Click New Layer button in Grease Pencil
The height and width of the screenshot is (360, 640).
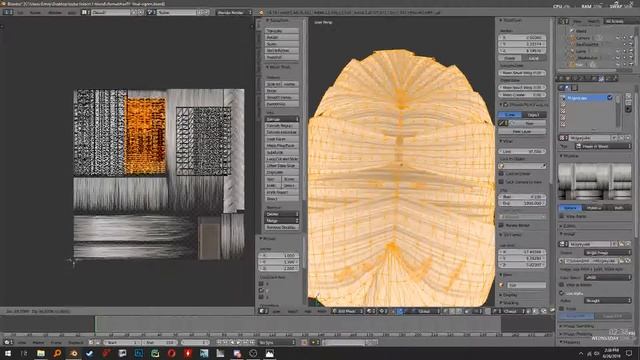pyautogui.click(x=522, y=131)
